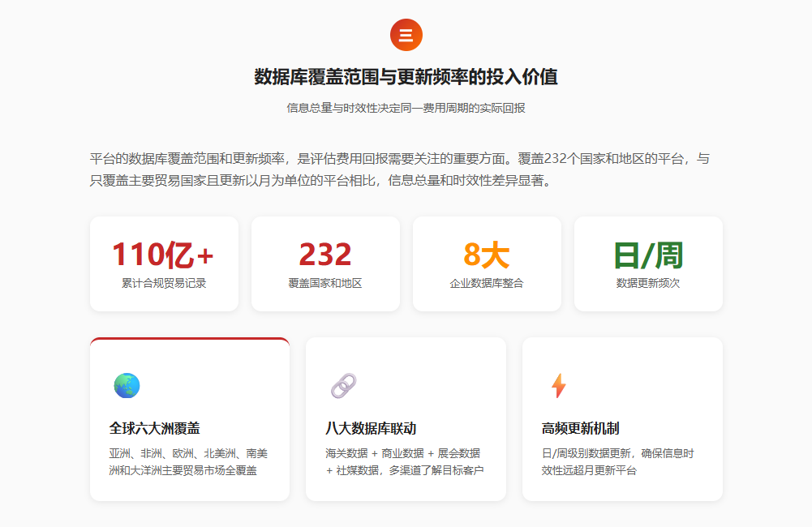Click the 数据更新频次 label
This screenshot has height=527, width=812.
point(648,283)
